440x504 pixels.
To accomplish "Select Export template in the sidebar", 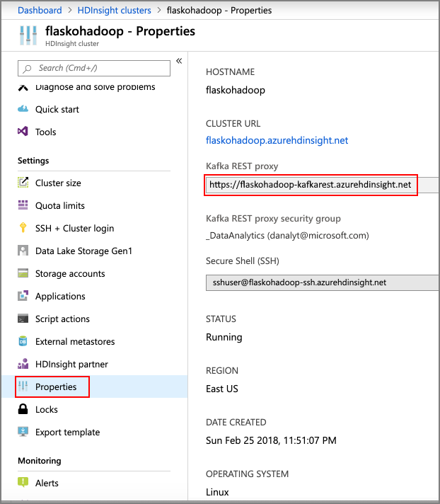I will pyautogui.click(x=67, y=433).
